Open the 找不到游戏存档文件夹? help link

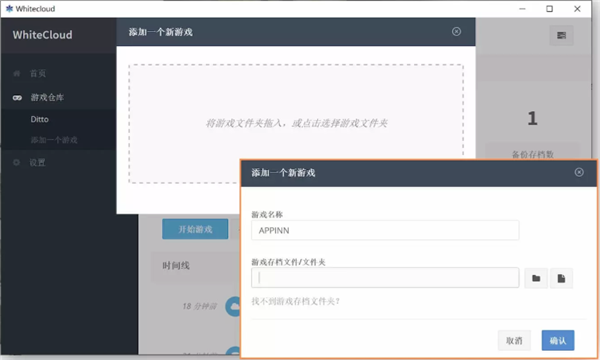[x=295, y=301]
